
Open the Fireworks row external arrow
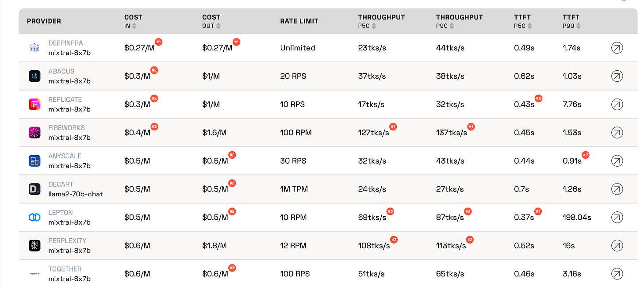(617, 132)
